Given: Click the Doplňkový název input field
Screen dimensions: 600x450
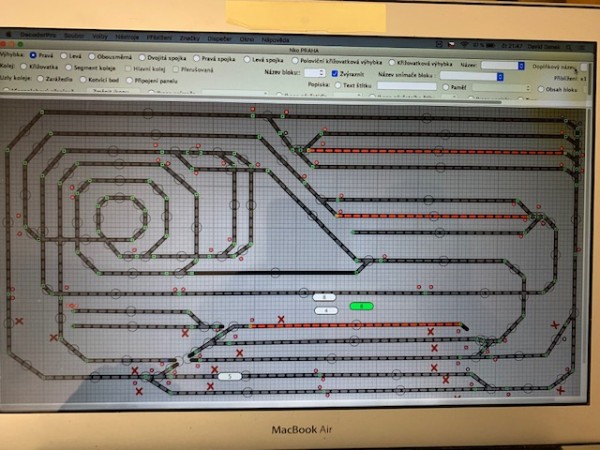Looking at the screenshot, I should pyautogui.click(x=584, y=67).
